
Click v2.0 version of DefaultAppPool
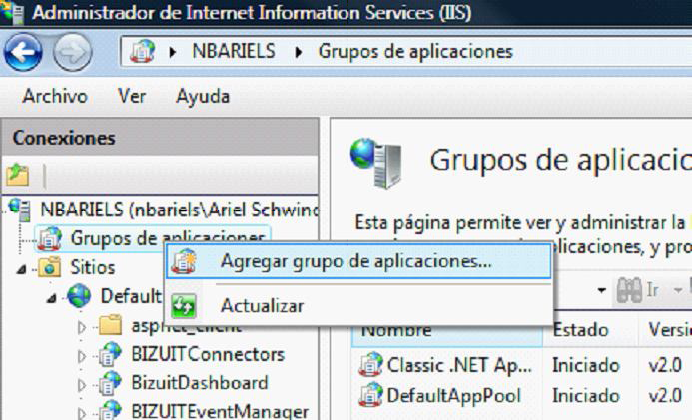point(665,396)
